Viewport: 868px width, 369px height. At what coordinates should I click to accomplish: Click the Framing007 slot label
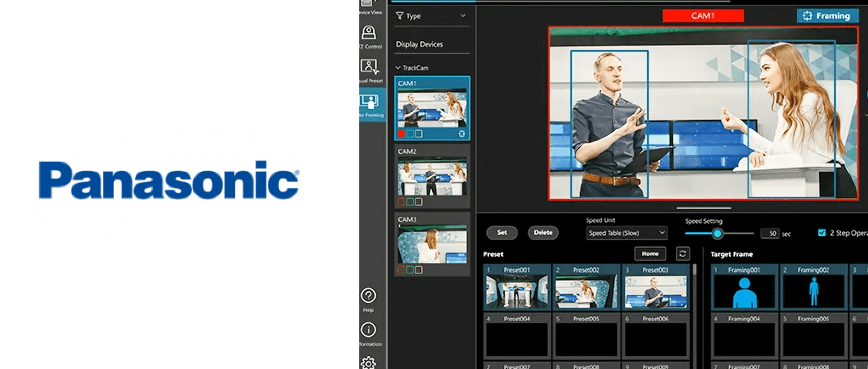click(x=744, y=366)
